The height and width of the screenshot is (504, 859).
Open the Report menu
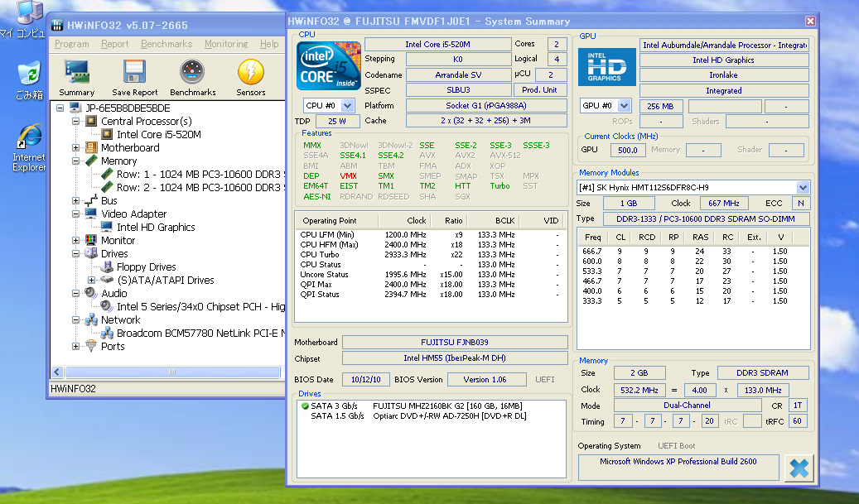[x=114, y=44]
